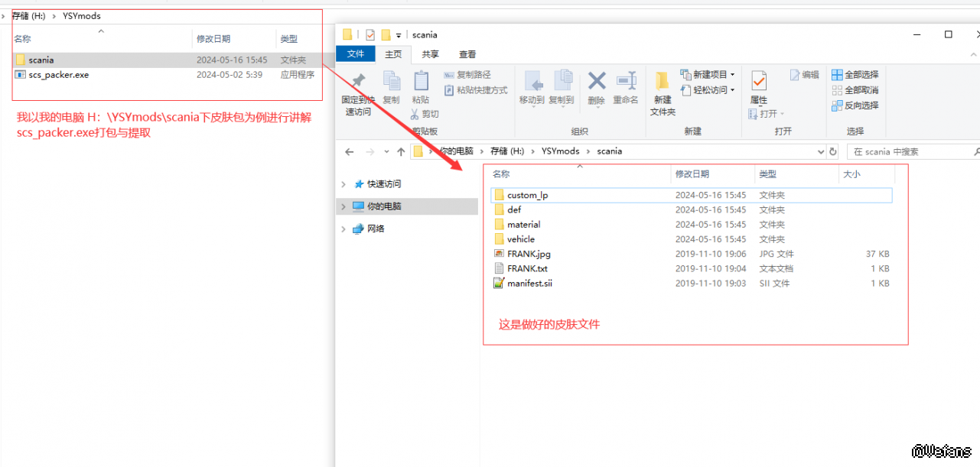
Task: Select the material folder
Action: [691, 224]
